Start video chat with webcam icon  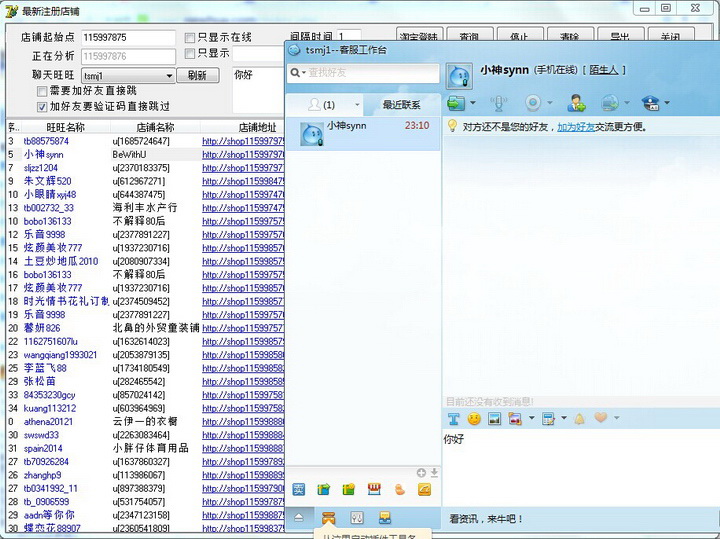point(533,103)
